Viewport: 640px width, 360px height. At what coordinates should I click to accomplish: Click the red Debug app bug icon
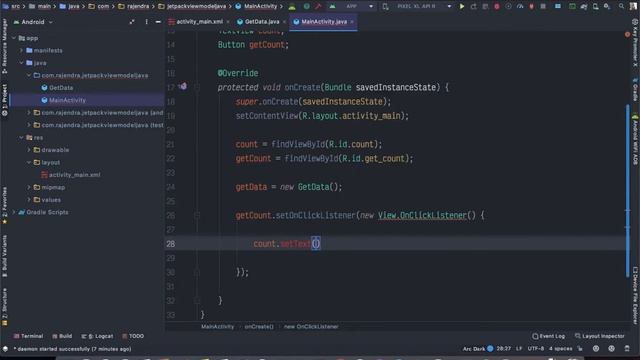point(497,7)
